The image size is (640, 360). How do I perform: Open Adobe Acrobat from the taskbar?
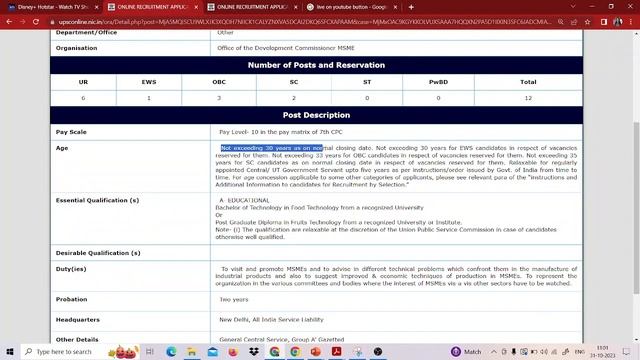coord(337,352)
